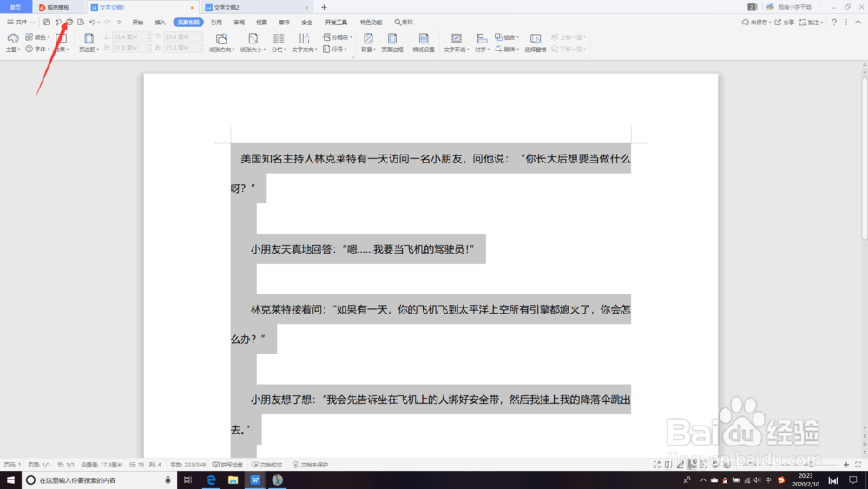Image resolution: width=868 pixels, height=489 pixels.
Task: Click the help question mark icon
Action: tap(834, 23)
